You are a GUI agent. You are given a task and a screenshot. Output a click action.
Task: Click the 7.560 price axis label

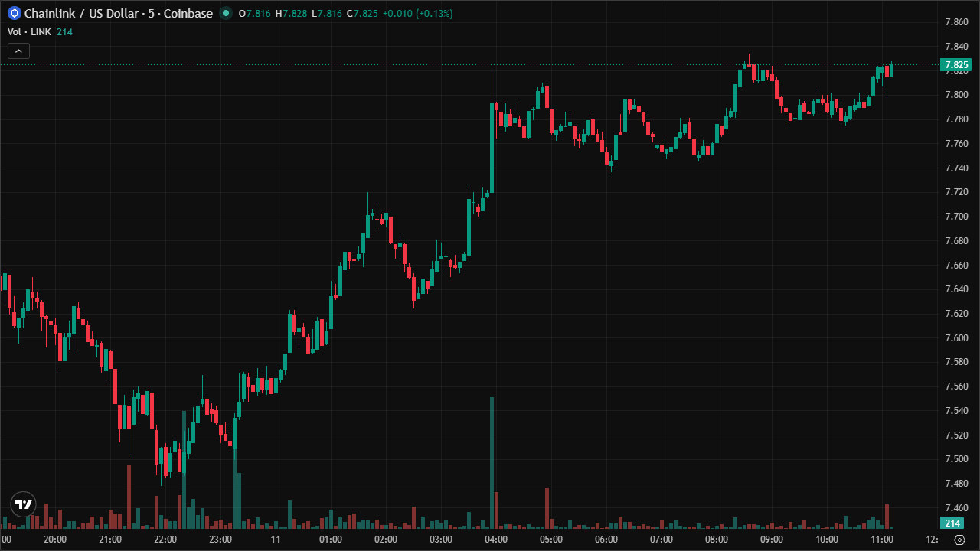[956, 386]
